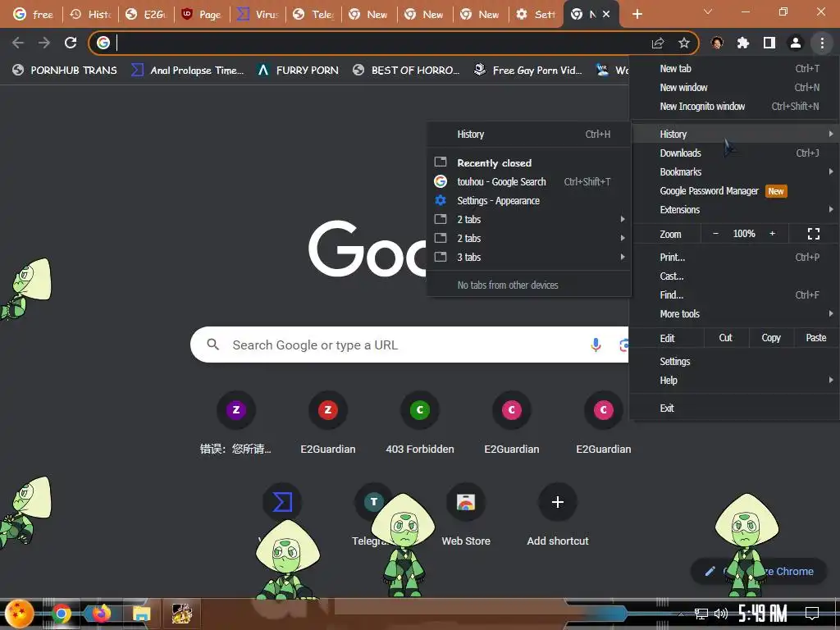Expand the 3 tabs recently closed group
The height and width of the screenshot is (630, 840).
coord(529,257)
